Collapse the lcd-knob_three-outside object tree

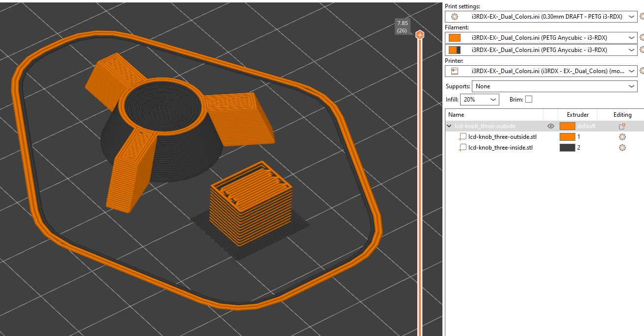point(449,126)
